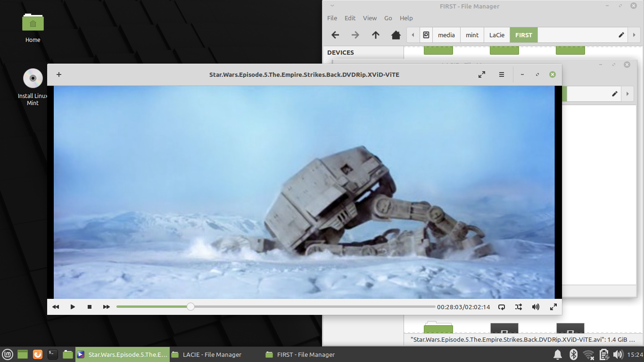Click pencil icon in LACIE File Manager
This screenshot has height=362, width=644.
coord(615,94)
